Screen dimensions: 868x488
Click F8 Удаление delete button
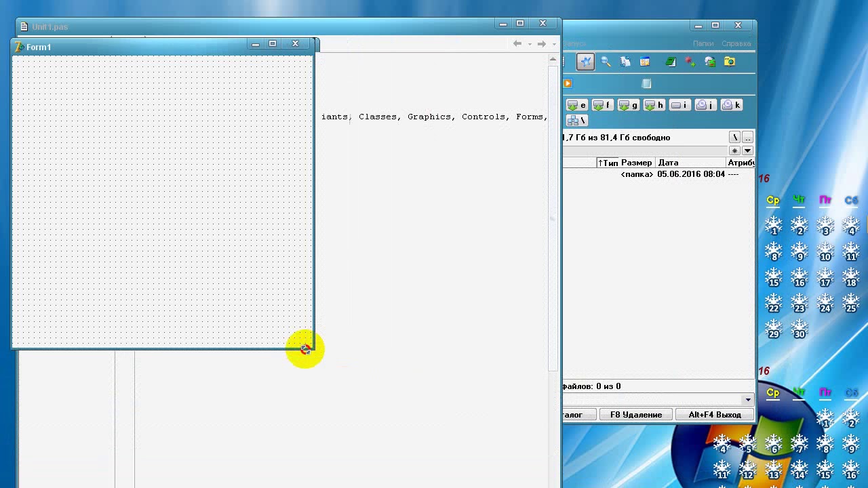click(636, 415)
